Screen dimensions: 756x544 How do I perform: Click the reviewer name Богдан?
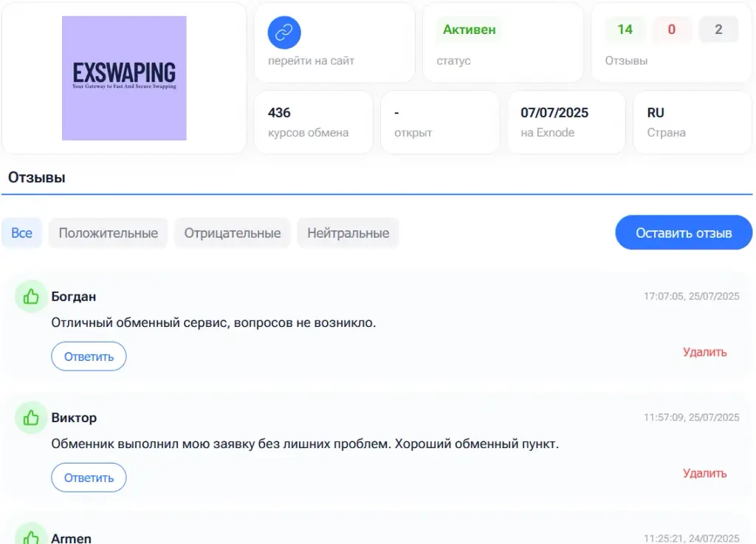(74, 296)
